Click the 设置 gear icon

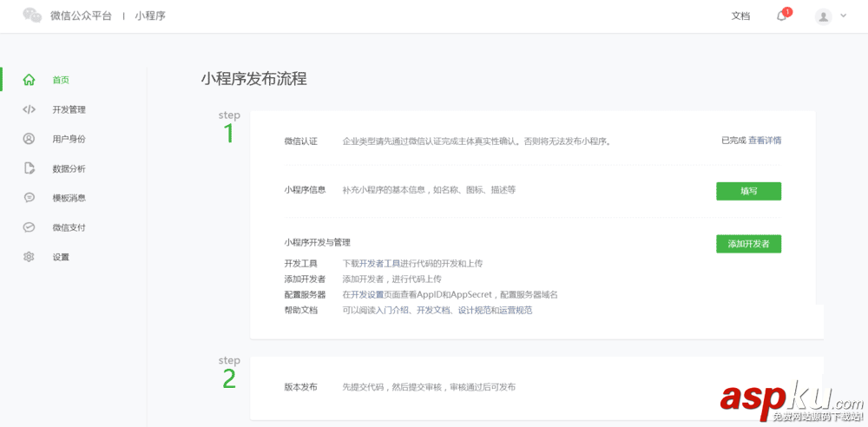[x=29, y=257]
